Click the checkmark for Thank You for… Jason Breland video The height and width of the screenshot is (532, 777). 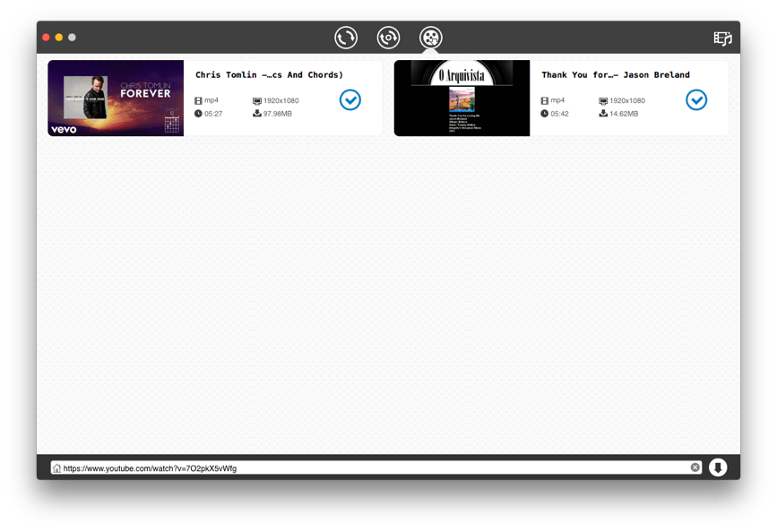pos(696,100)
